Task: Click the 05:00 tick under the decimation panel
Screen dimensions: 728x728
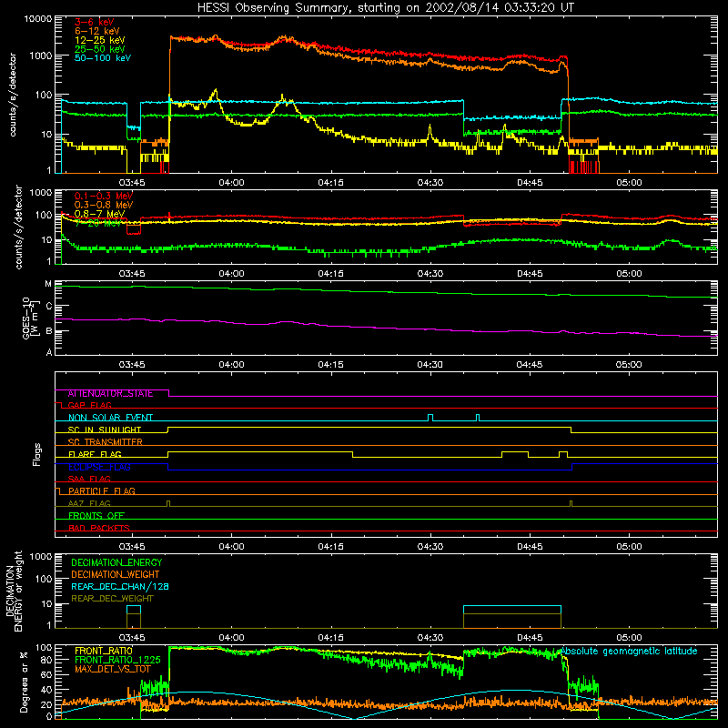Action: click(629, 638)
